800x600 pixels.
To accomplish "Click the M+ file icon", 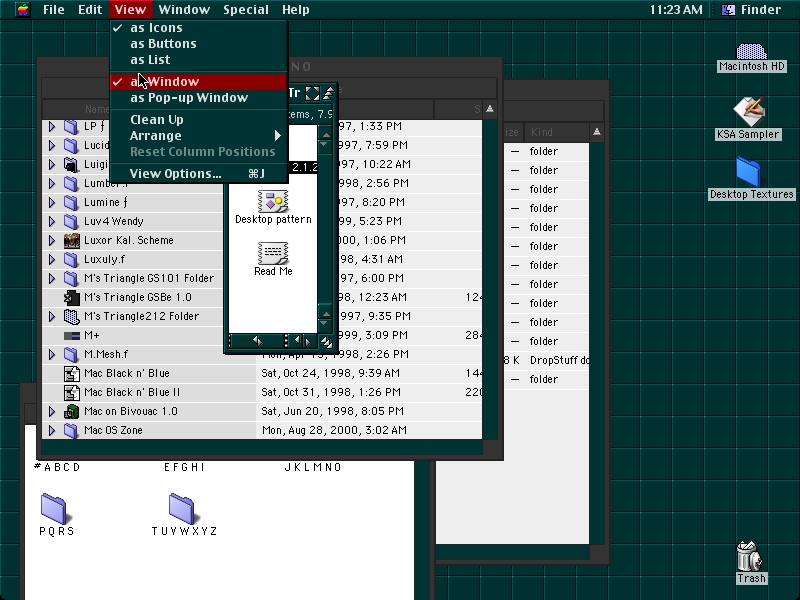I will click(x=71, y=335).
